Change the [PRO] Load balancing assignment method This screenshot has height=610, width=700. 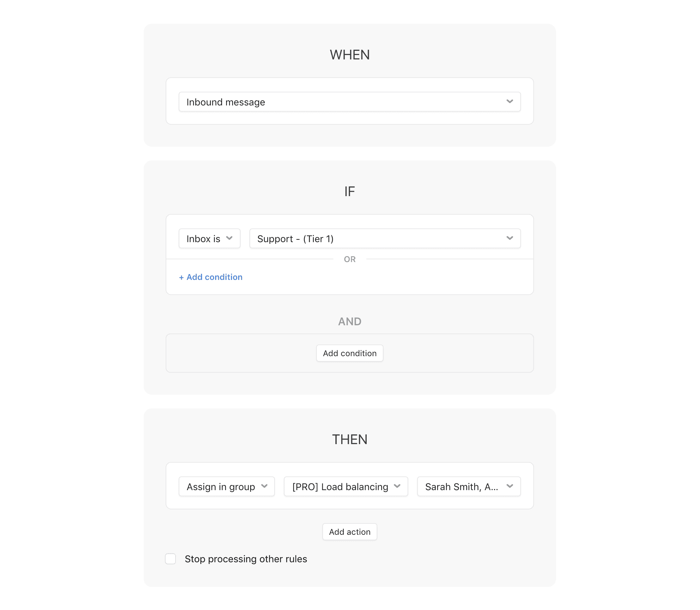coord(346,486)
